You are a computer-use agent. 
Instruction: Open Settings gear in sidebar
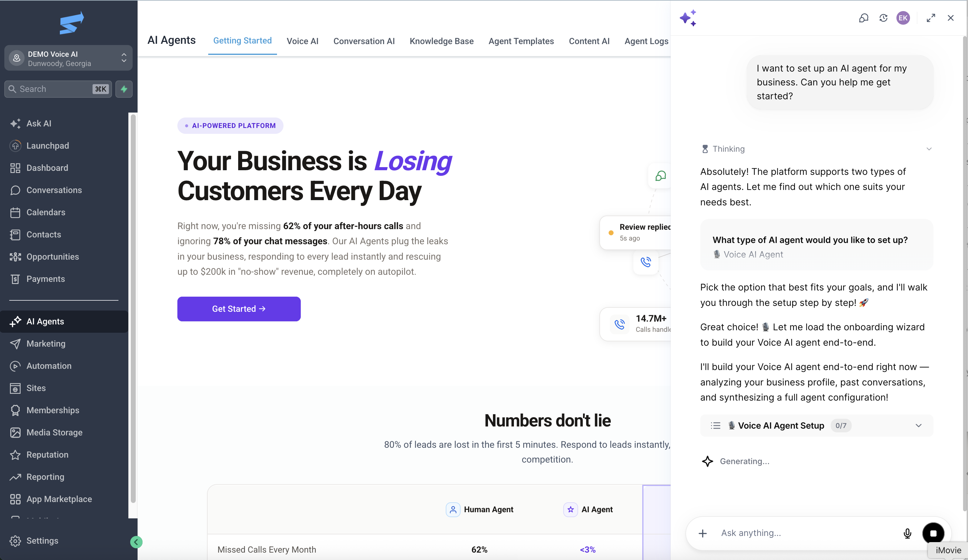(x=34, y=540)
